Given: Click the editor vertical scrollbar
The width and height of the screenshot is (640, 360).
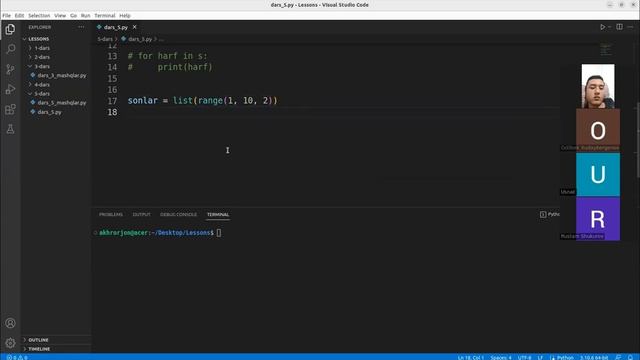Looking at the screenshot, I should 637,139.
